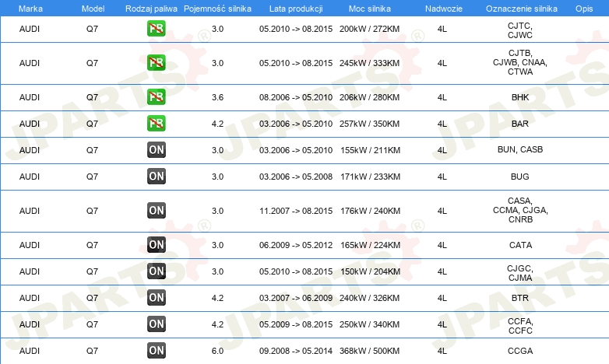
Task: Select engine code BHK
Action: (x=520, y=97)
